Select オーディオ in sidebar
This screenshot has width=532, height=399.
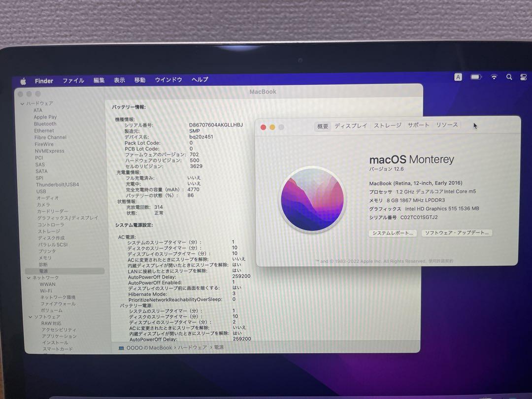pos(47,198)
